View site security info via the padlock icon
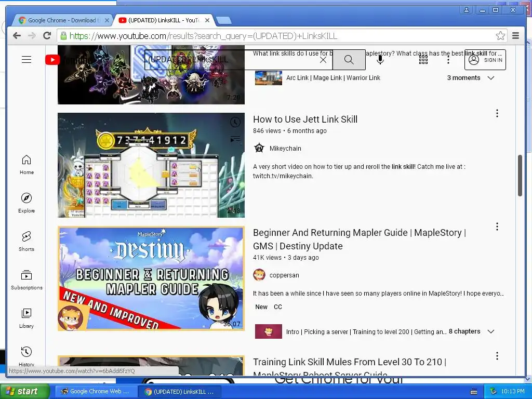The height and width of the screenshot is (399, 532). (63, 35)
